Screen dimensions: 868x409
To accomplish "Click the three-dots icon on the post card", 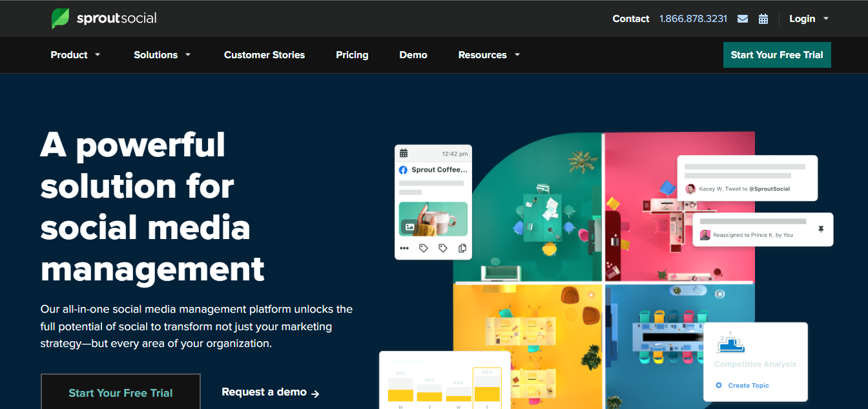I will tap(404, 248).
